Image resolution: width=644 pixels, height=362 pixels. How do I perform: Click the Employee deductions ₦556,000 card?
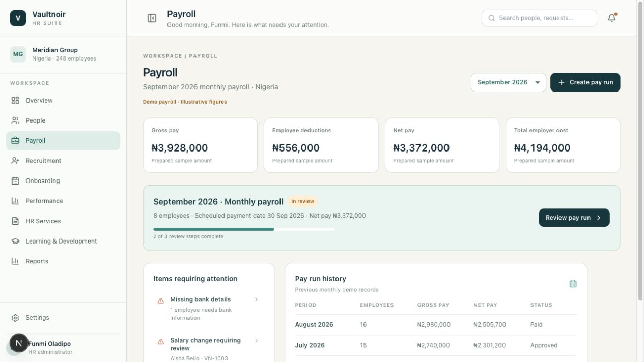tap(321, 145)
